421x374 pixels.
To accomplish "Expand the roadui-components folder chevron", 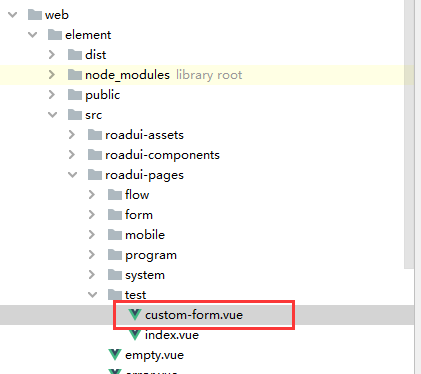I will coord(72,155).
